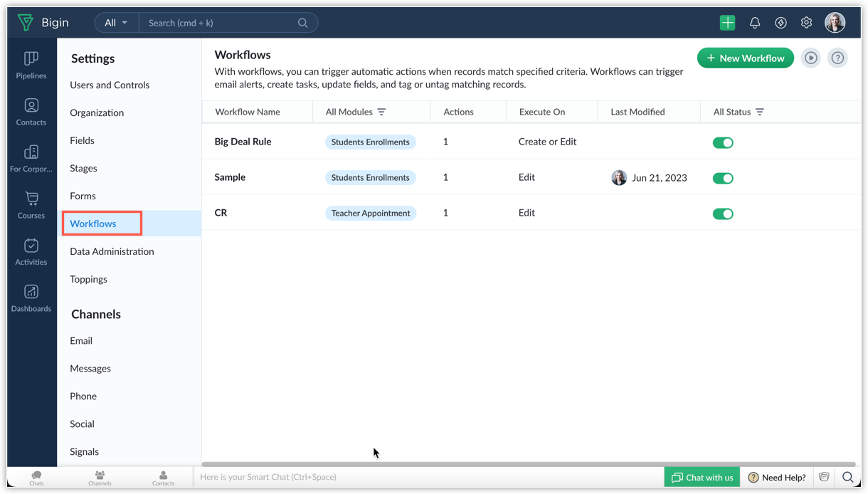Screen dimensions: 868x494
Task: Open Social channel settings
Action: tap(82, 424)
